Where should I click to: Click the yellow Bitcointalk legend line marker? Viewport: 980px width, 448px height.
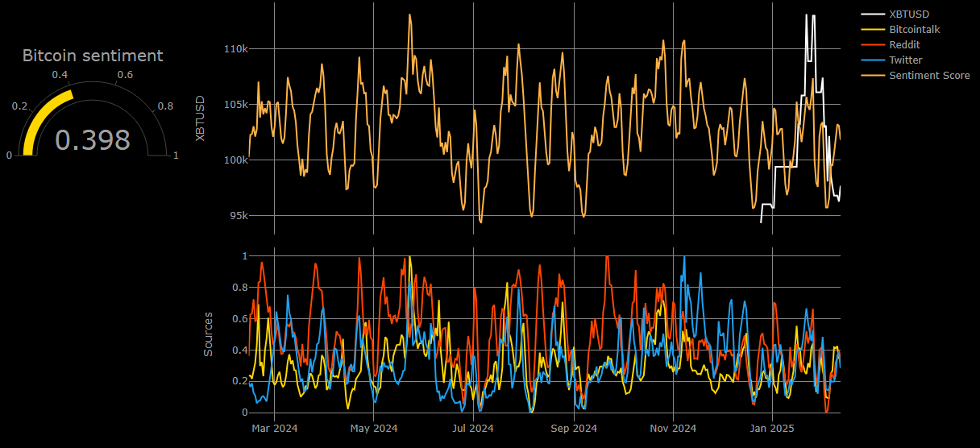pos(873,29)
